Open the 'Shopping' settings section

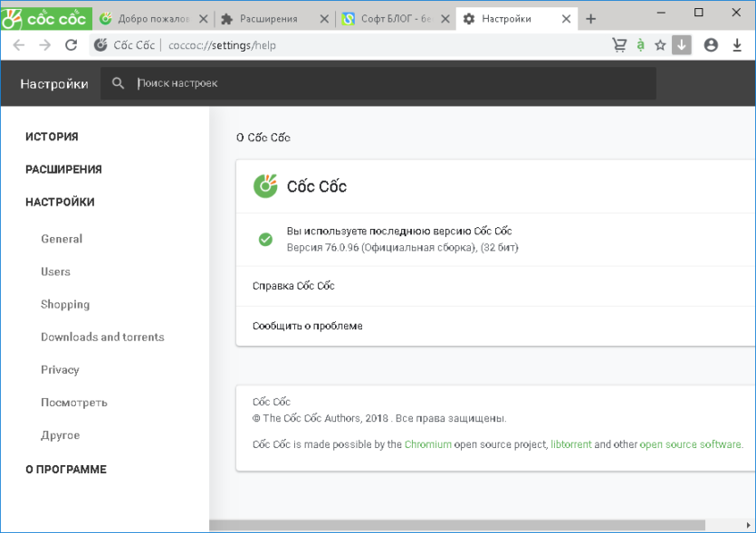point(65,305)
